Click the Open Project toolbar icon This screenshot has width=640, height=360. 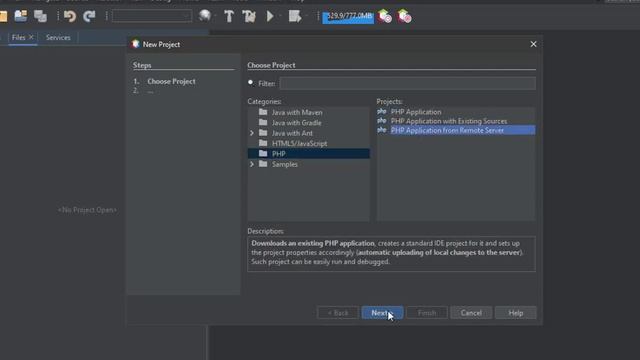pos(20,16)
